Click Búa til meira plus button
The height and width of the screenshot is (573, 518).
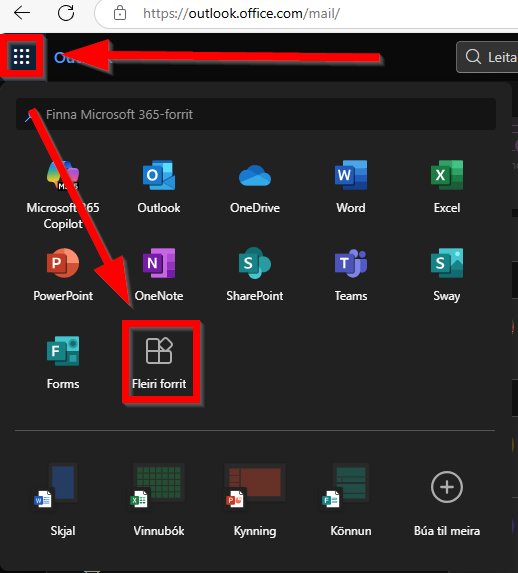point(447,487)
